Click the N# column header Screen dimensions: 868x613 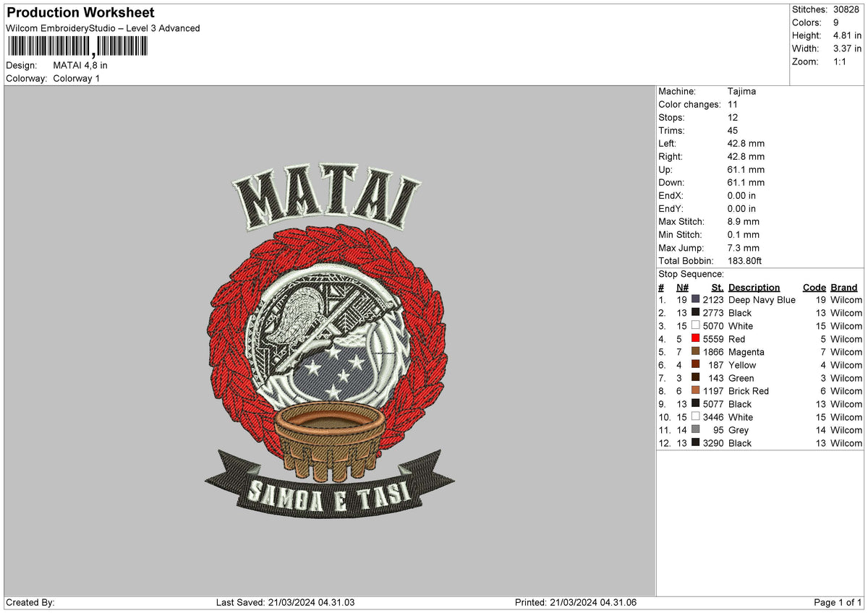682,287
